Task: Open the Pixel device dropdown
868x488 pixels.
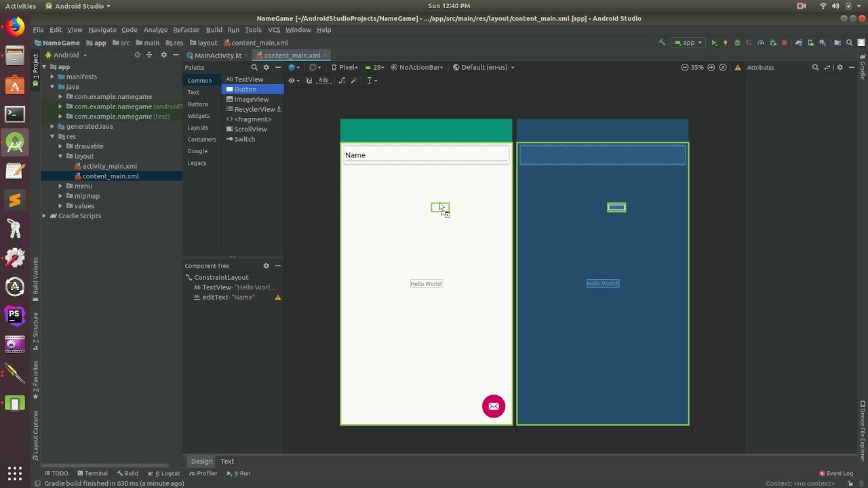Action: [x=346, y=67]
